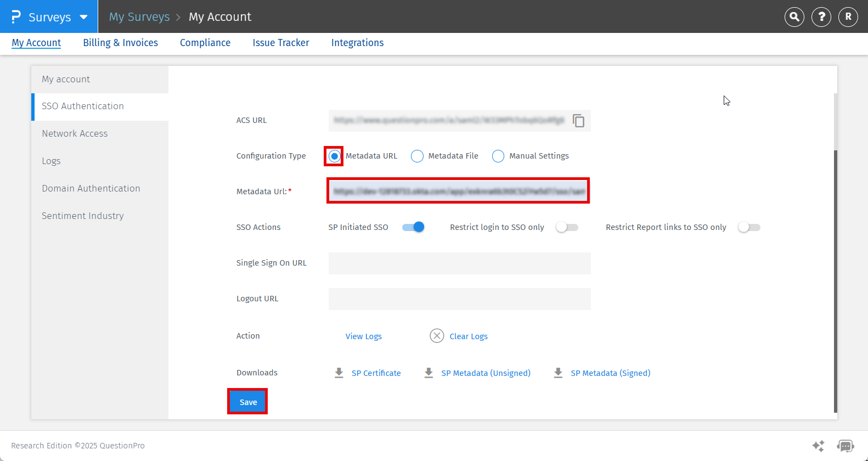Click the AI sparkle icon in footer
The height and width of the screenshot is (461, 868).
pyautogui.click(x=818, y=446)
